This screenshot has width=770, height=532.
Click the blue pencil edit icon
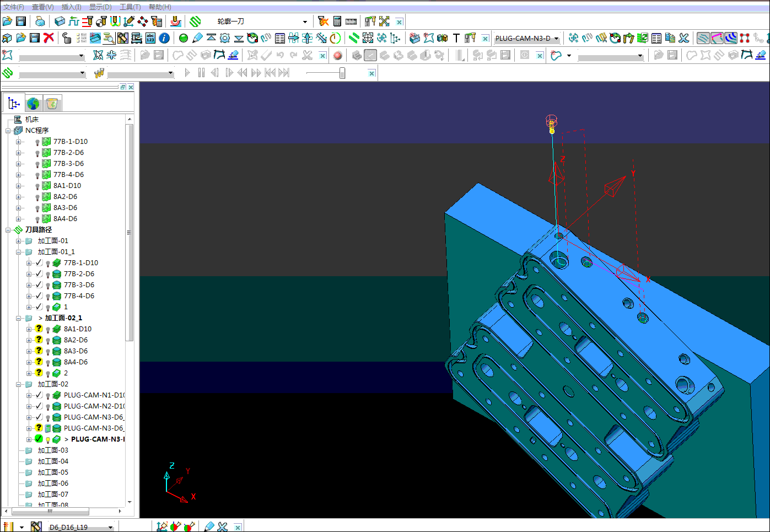[197, 38]
